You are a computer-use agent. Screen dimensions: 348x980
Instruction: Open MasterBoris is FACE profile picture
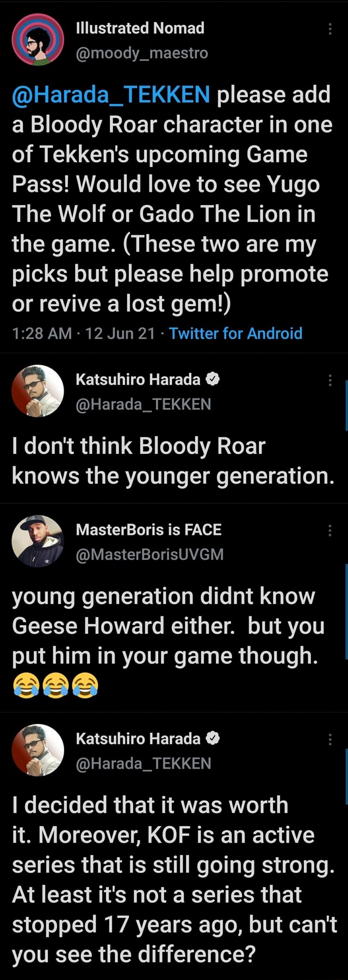[38, 541]
